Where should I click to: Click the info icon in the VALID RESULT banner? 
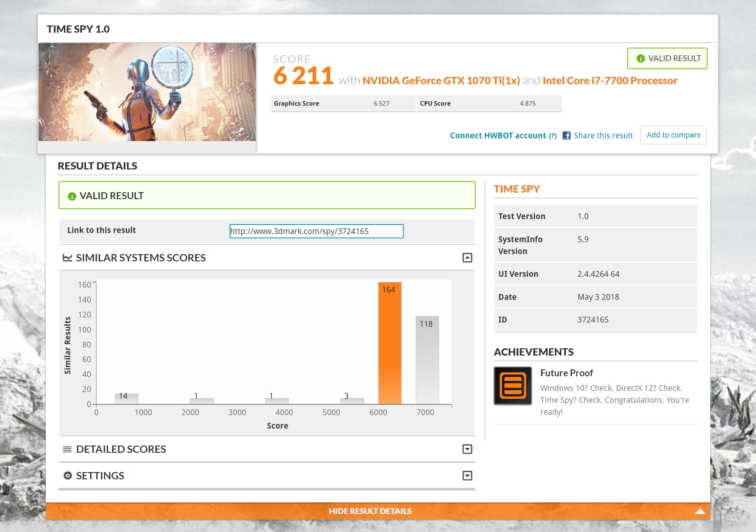[72, 196]
